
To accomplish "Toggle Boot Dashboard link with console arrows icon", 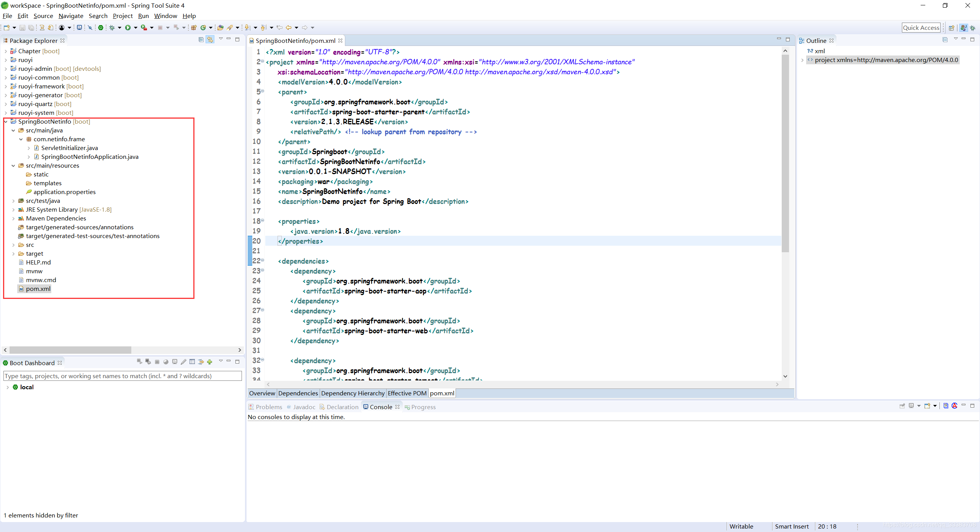I will [201, 362].
